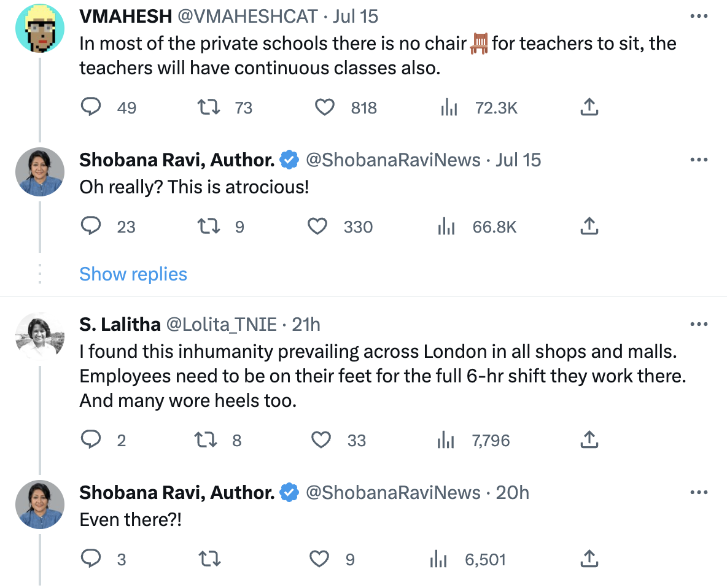Like VMAHESH's tweet with 818 likes
Screen dimensions: 727x588
(x=324, y=108)
